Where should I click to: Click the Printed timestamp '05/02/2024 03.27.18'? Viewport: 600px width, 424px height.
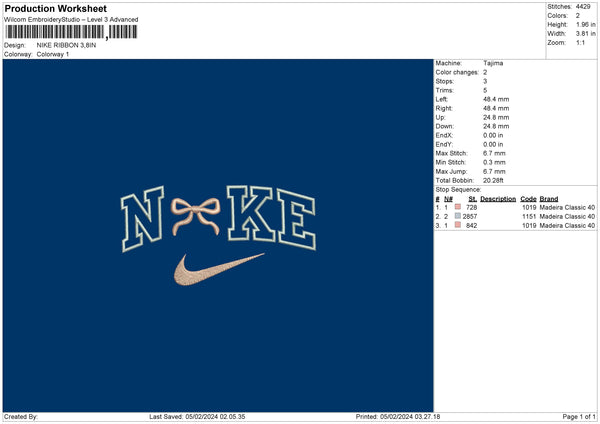[410, 417]
